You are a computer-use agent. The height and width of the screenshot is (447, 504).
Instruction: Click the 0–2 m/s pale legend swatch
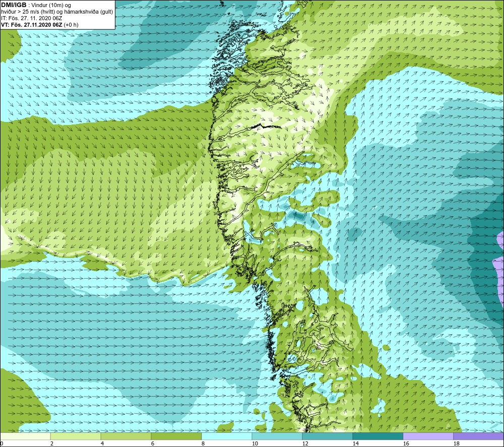click(25, 436)
